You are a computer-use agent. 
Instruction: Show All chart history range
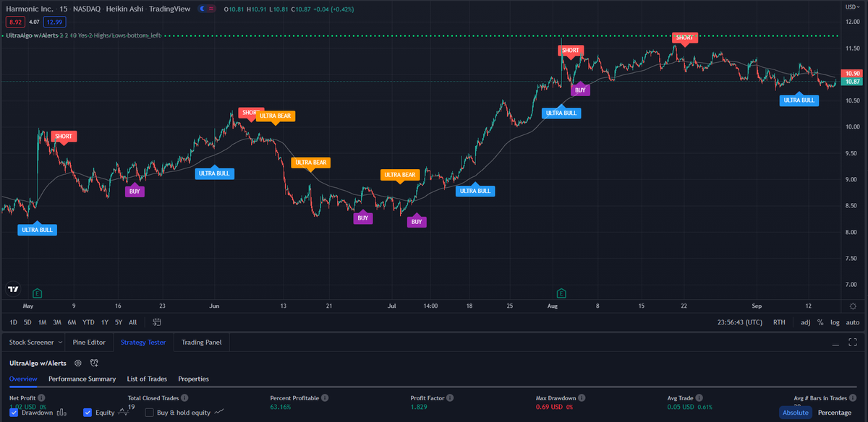pyautogui.click(x=132, y=322)
